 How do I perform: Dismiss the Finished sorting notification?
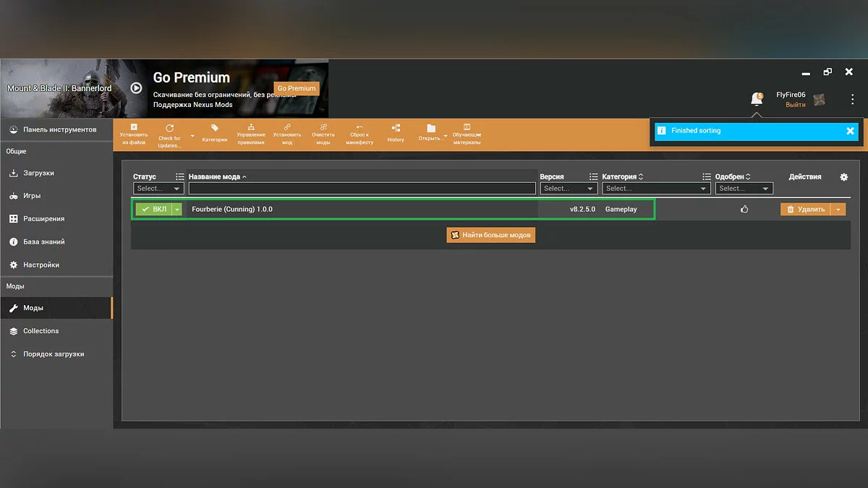[851, 131]
